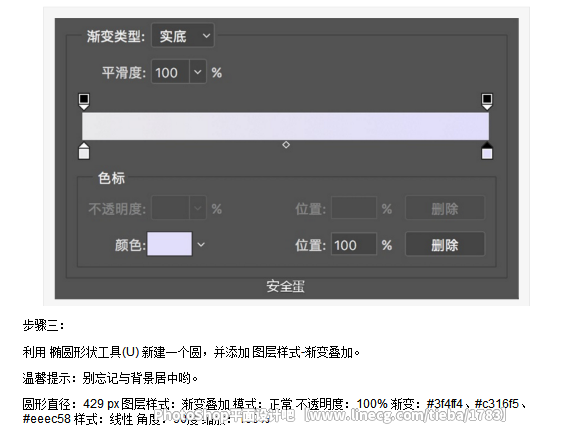This screenshot has width=562, height=434.
Task: Click the hex value #eeec58 text
Action: 47,419
